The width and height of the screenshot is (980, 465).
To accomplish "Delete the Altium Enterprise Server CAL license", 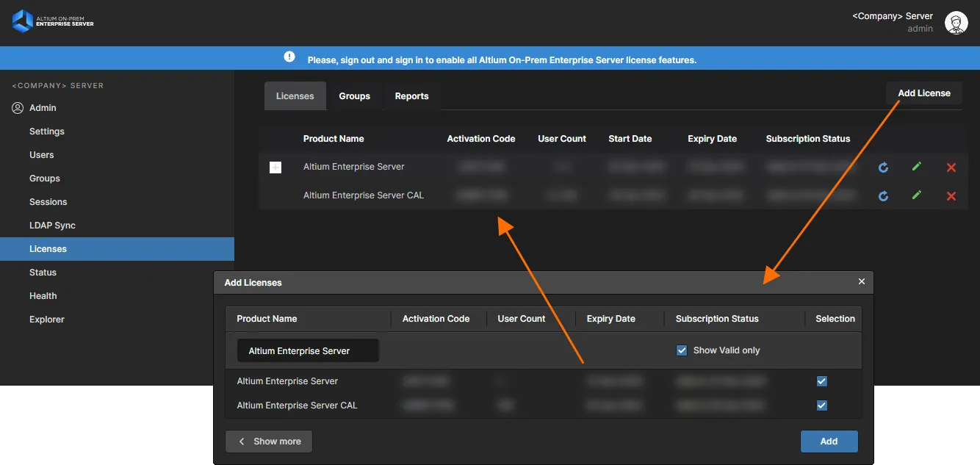I will [x=951, y=196].
